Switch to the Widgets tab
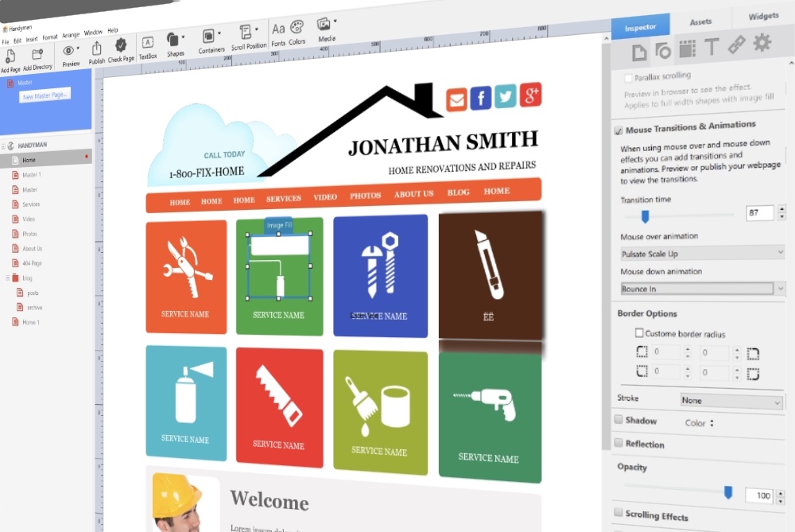 pyautogui.click(x=762, y=16)
